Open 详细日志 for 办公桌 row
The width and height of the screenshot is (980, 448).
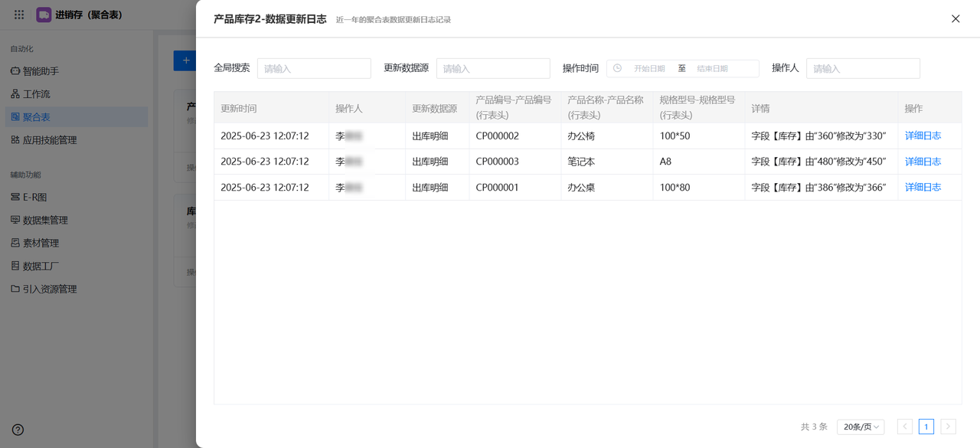(923, 187)
